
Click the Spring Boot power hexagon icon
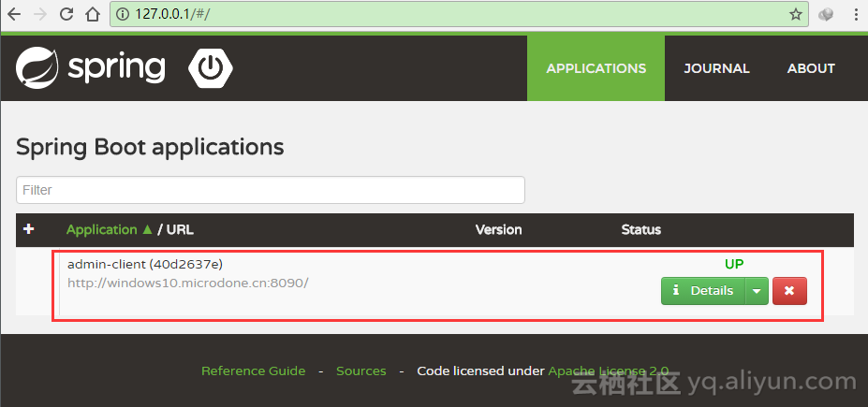[x=211, y=68]
